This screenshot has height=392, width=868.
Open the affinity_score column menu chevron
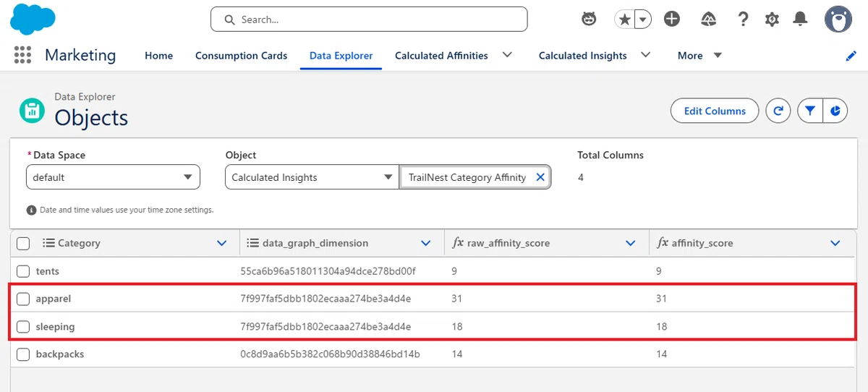click(x=836, y=243)
